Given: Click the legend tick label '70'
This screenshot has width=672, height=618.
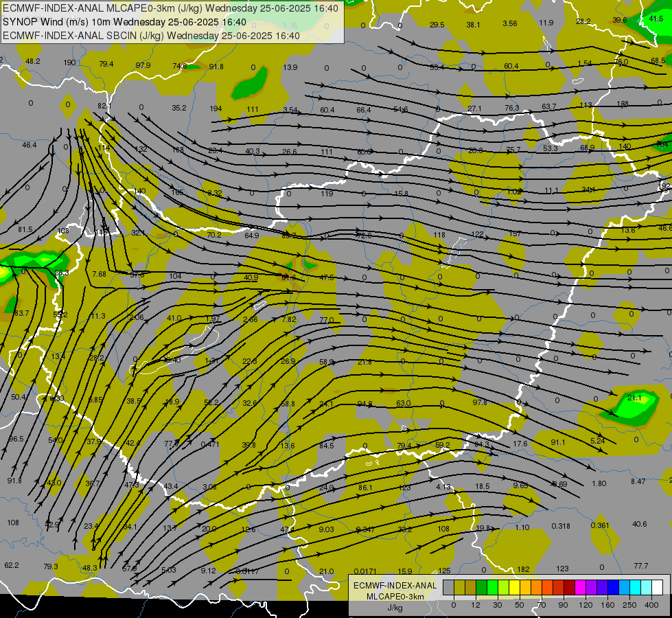Looking at the screenshot, I should 542,605.
